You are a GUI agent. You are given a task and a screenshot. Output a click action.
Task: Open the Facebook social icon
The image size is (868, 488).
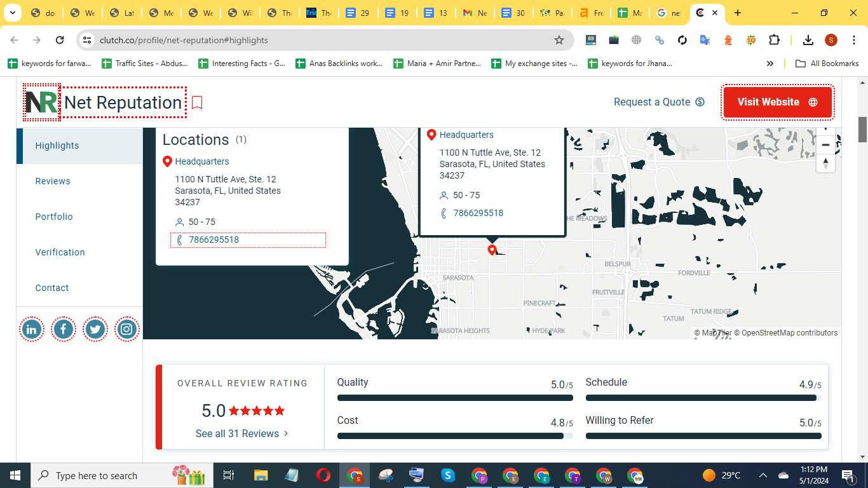click(x=64, y=329)
